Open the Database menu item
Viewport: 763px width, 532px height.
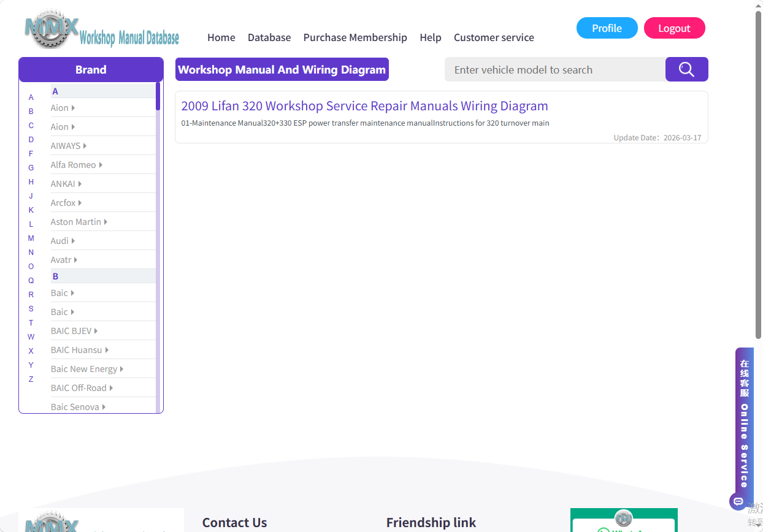point(269,37)
